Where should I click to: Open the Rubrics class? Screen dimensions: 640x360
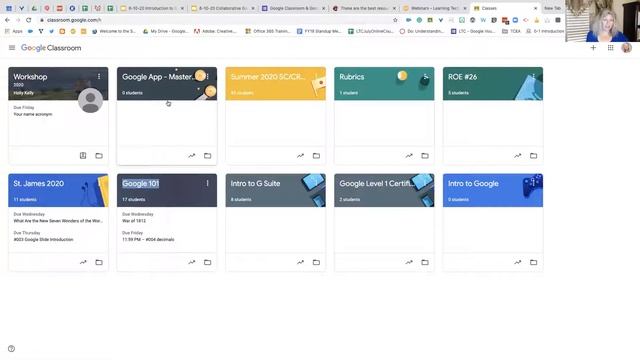click(x=351, y=77)
